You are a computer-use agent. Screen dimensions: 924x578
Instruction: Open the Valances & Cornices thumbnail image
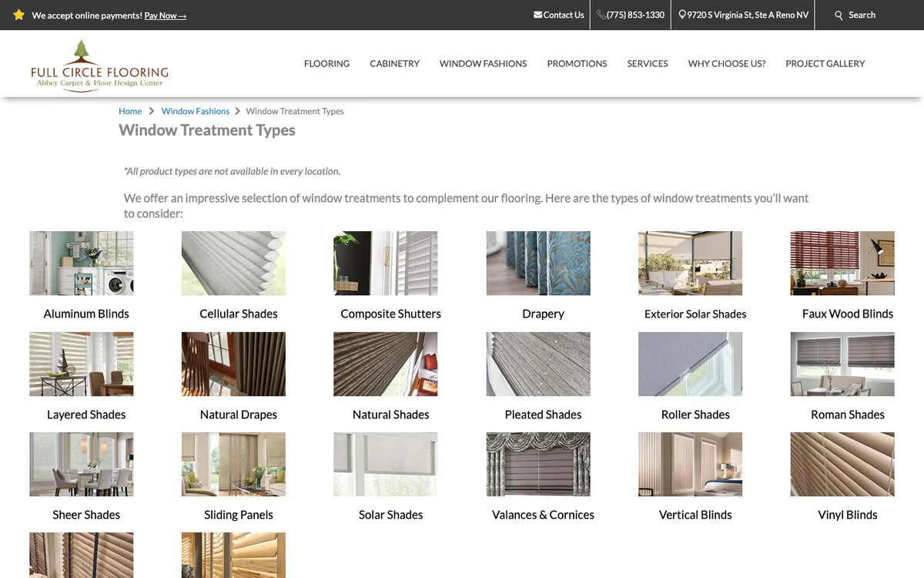[538, 464]
